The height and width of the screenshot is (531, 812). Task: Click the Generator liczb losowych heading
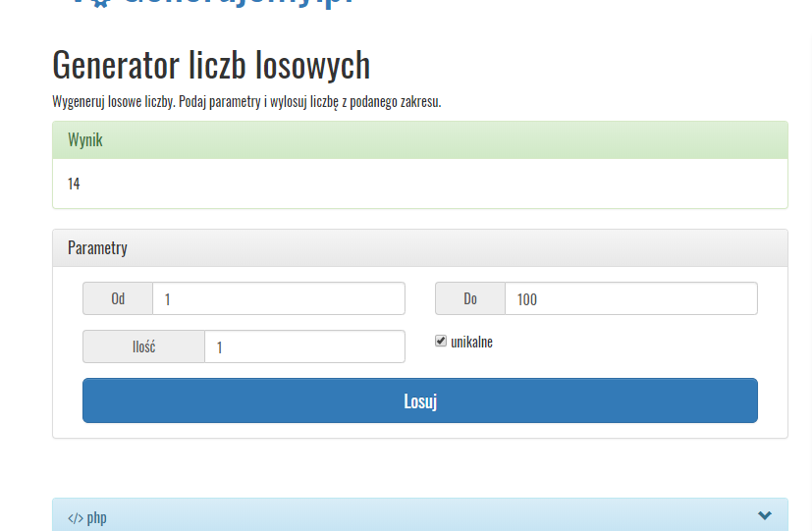pyautogui.click(x=211, y=65)
